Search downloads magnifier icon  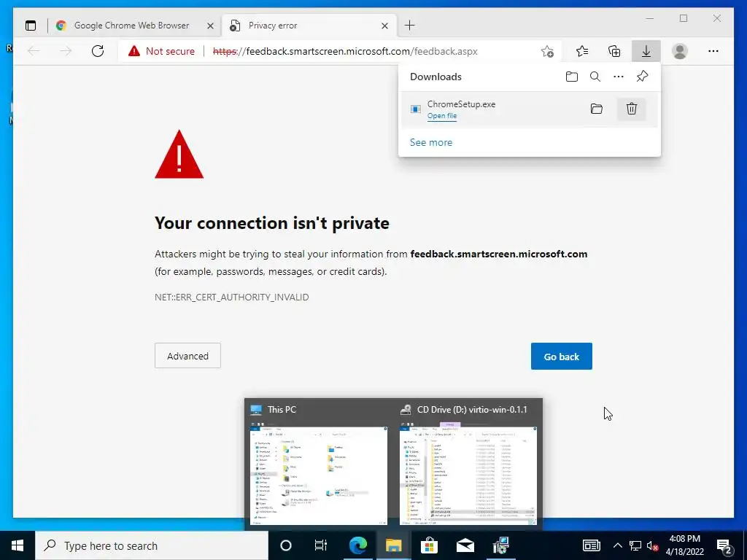(x=595, y=77)
